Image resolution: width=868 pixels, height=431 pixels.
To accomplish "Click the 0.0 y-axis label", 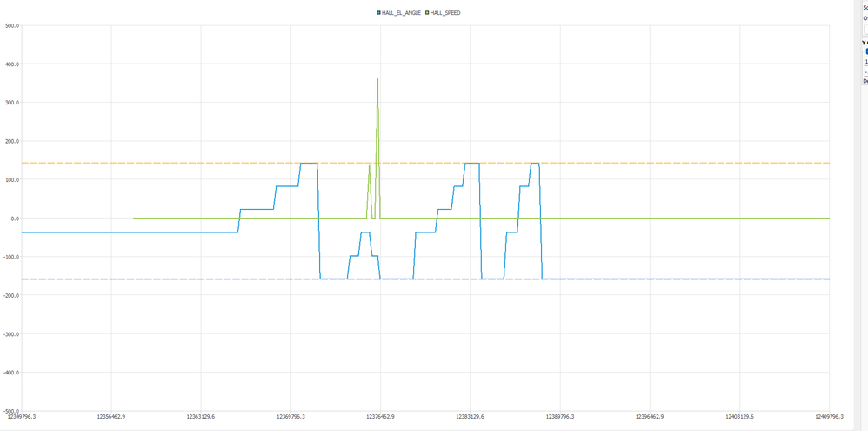I will coord(14,219).
